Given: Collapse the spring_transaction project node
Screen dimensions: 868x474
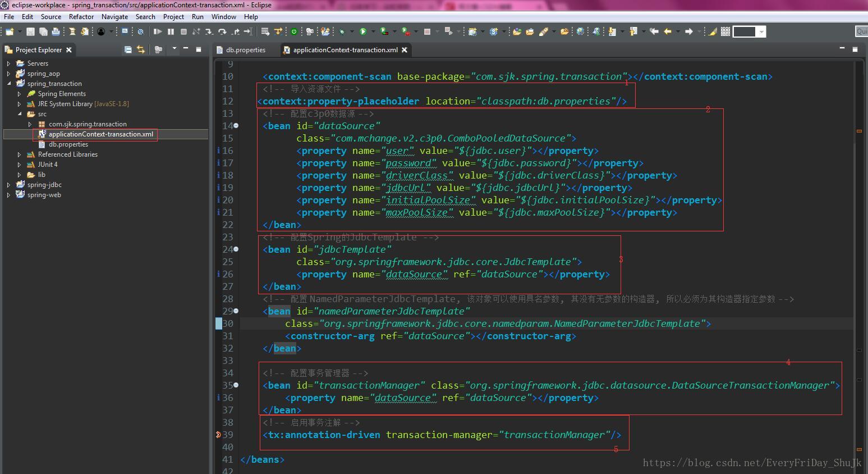Looking at the screenshot, I should pos(8,84).
